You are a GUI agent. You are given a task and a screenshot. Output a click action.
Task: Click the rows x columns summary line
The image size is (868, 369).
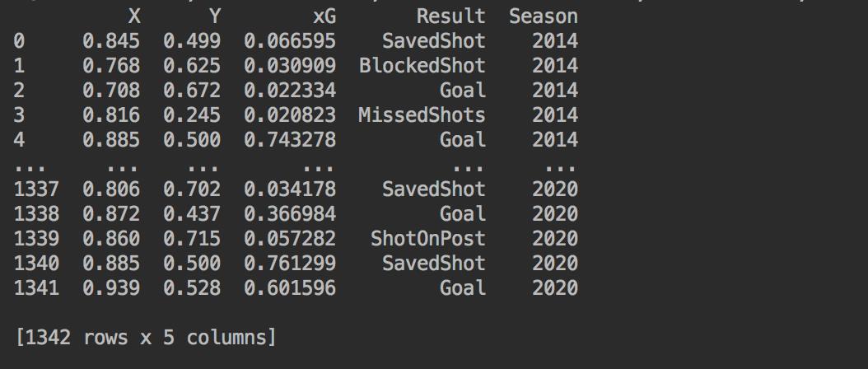click(x=146, y=338)
